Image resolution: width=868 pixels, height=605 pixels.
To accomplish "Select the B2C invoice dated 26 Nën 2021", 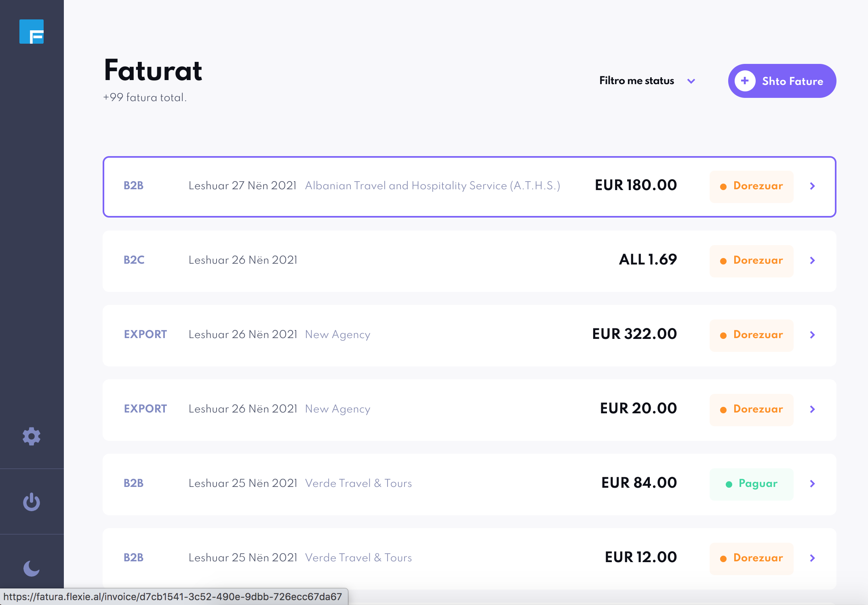I will click(243, 260).
